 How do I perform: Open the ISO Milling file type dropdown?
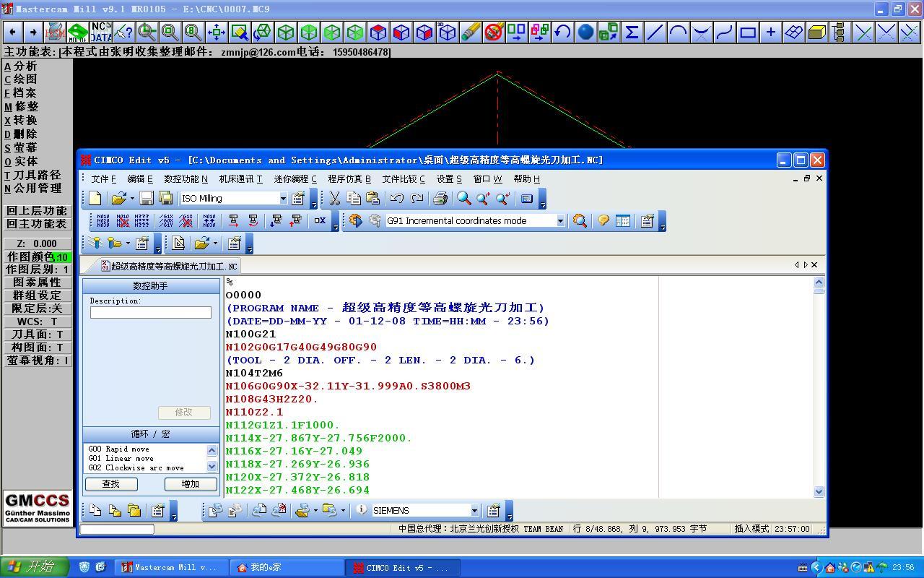[283, 199]
